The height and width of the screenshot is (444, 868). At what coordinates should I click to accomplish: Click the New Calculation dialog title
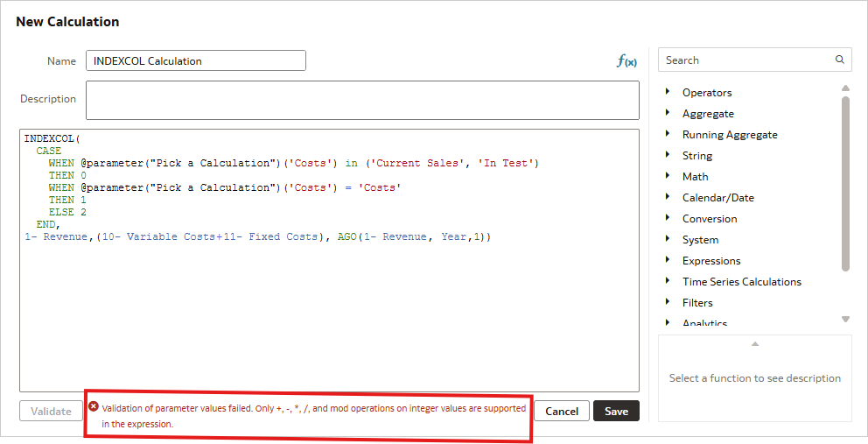tap(67, 22)
